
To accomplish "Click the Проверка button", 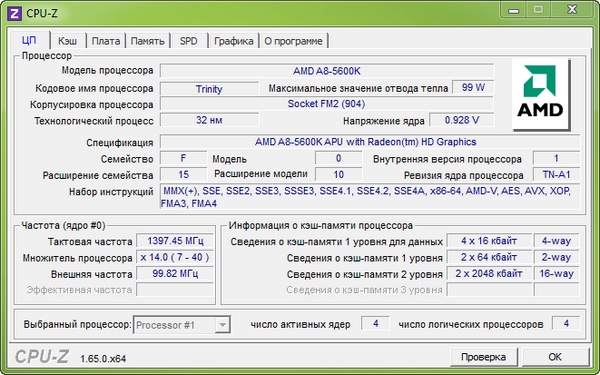I will (x=483, y=357).
